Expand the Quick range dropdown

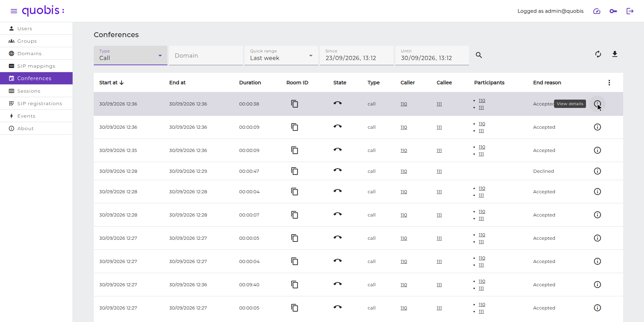[x=281, y=56]
